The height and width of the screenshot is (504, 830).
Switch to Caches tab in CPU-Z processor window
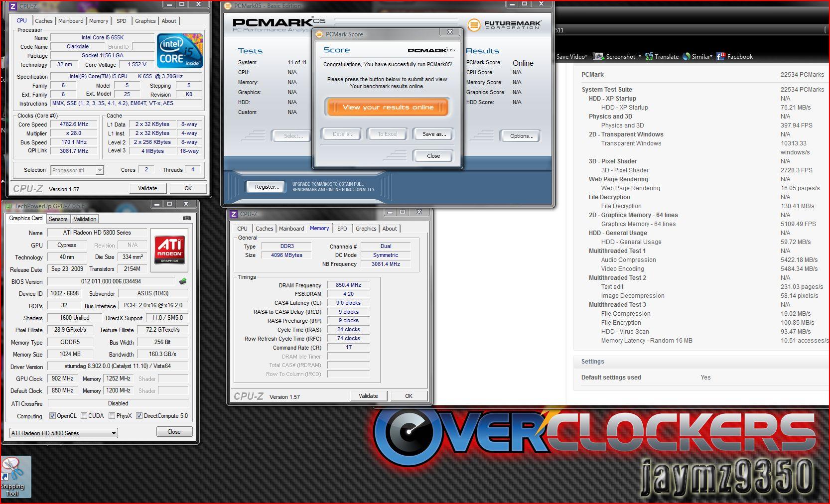click(x=44, y=21)
